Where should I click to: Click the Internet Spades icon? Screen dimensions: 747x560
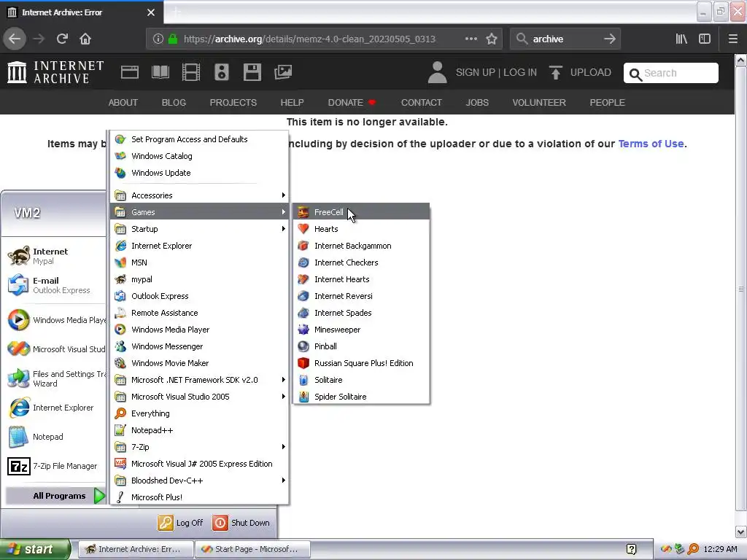303,313
